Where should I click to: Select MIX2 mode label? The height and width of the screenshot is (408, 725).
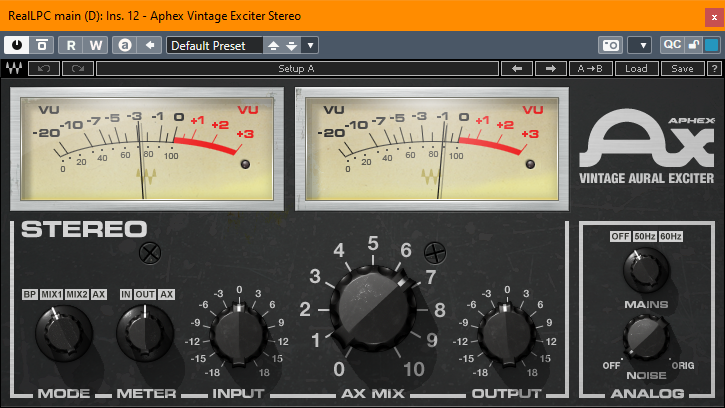coord(77,294)
